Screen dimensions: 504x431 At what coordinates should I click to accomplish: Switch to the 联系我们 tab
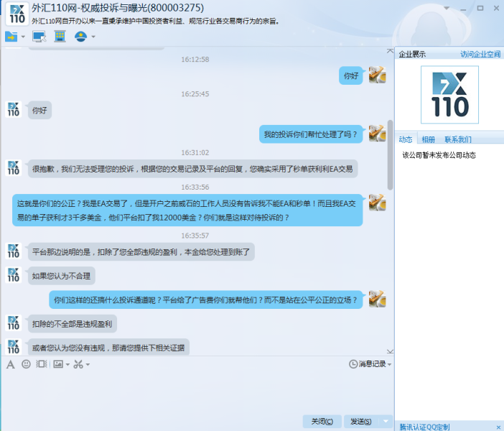coord(457,139)
